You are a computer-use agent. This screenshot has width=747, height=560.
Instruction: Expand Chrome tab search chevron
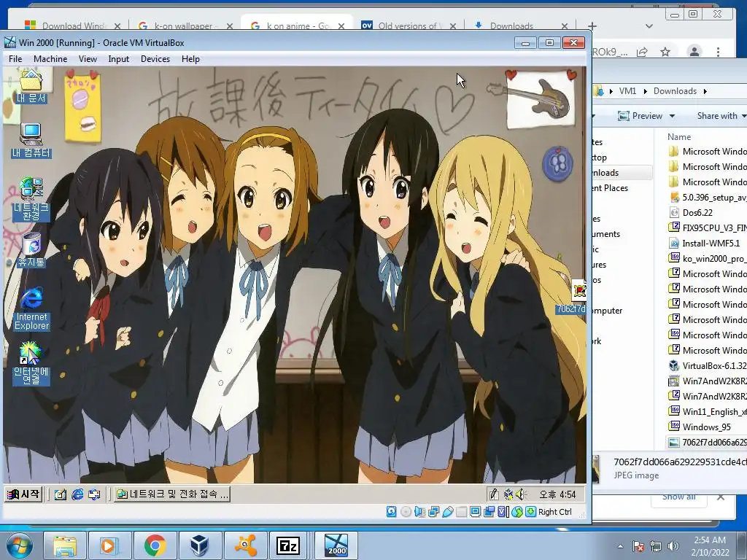(649, 26)
